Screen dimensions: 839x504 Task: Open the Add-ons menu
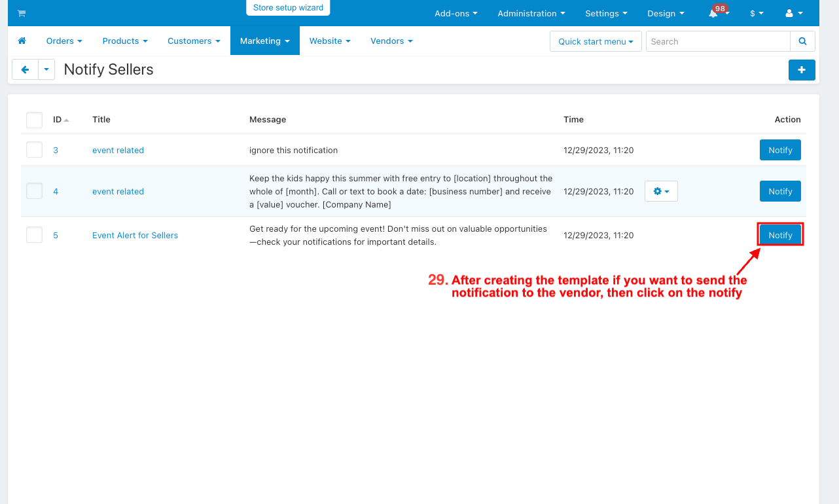tap(455, 13)
